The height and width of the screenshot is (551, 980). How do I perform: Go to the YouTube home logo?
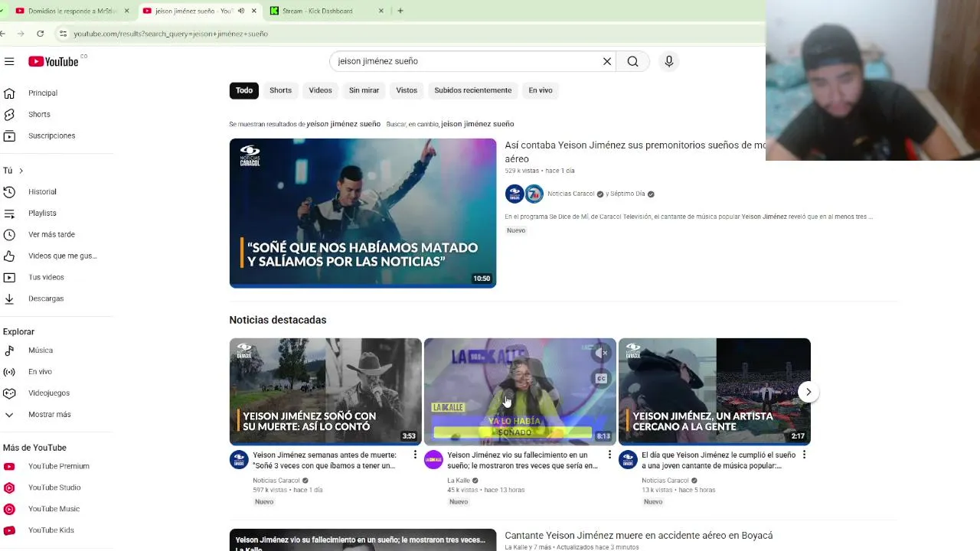pos(54,61)
